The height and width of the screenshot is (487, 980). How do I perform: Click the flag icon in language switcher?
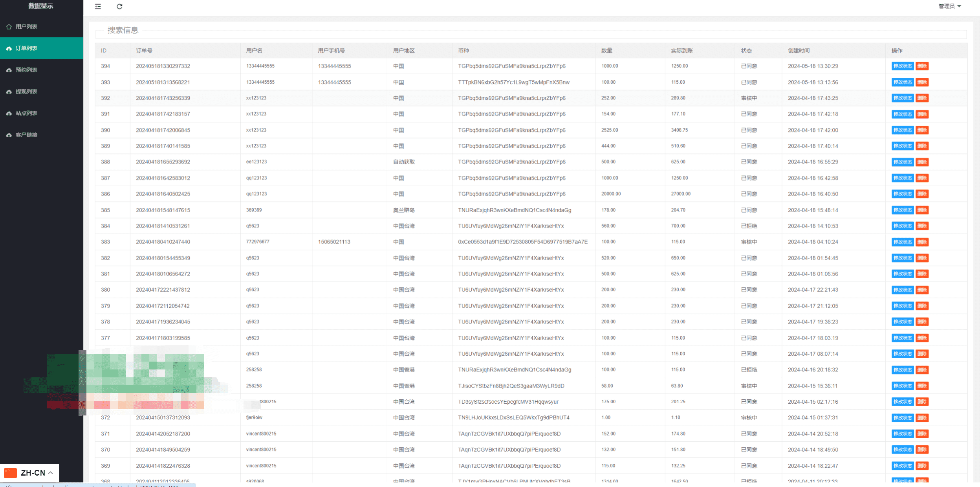pyautogui.click(x=11, y=472)
